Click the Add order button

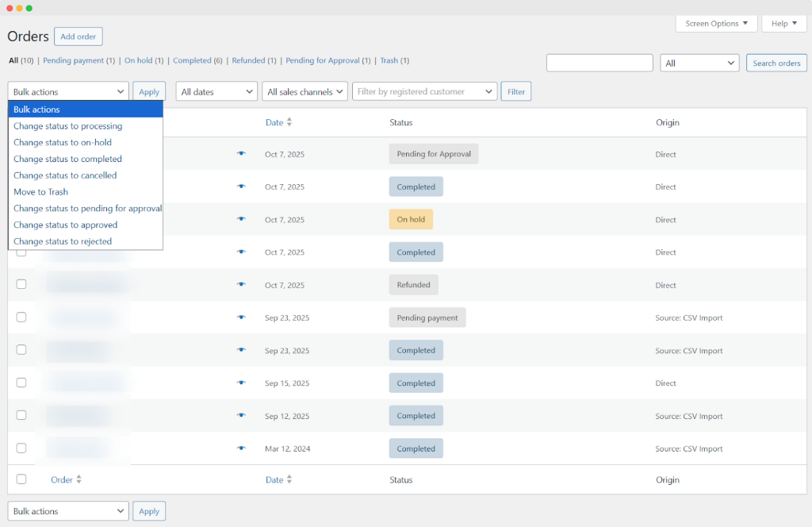(x=79, y=37)
